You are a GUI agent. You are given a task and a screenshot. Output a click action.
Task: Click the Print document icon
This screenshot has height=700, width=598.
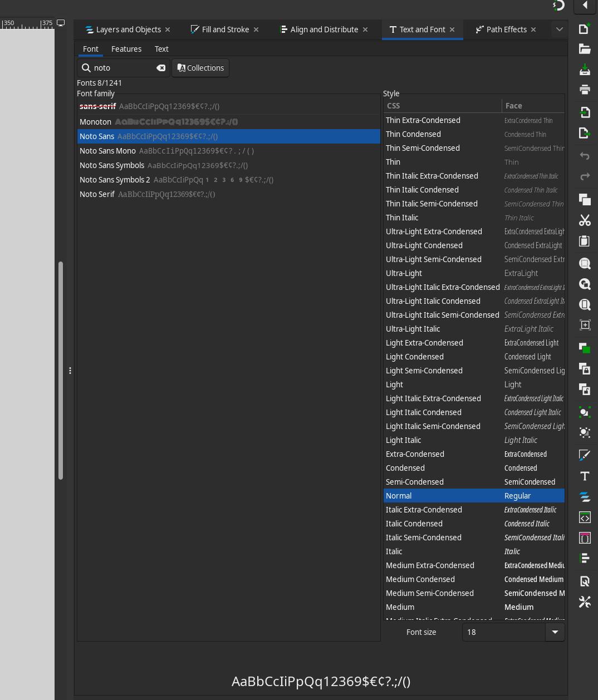point(585,90)
